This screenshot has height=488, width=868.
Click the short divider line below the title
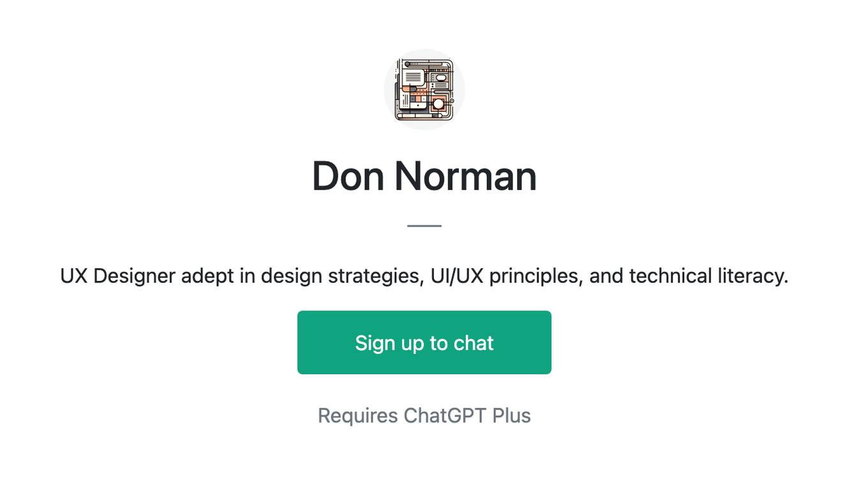[x=424, y=225]
